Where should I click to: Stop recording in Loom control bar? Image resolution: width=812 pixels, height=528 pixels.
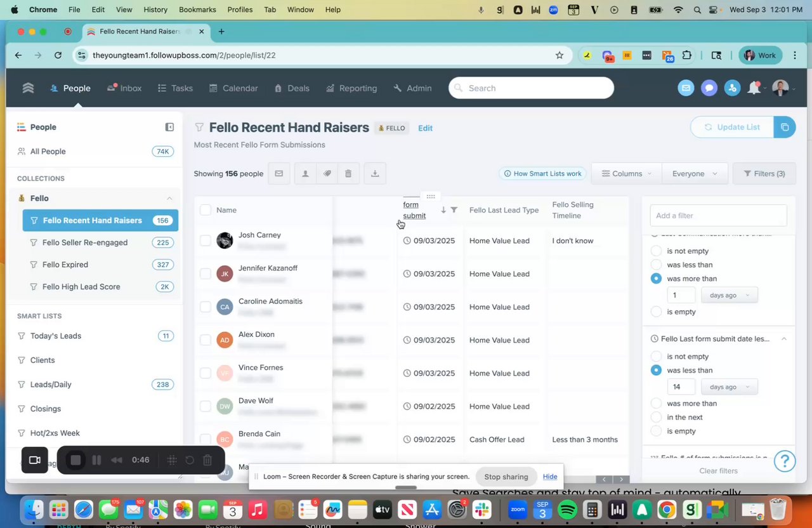(75, 460)
